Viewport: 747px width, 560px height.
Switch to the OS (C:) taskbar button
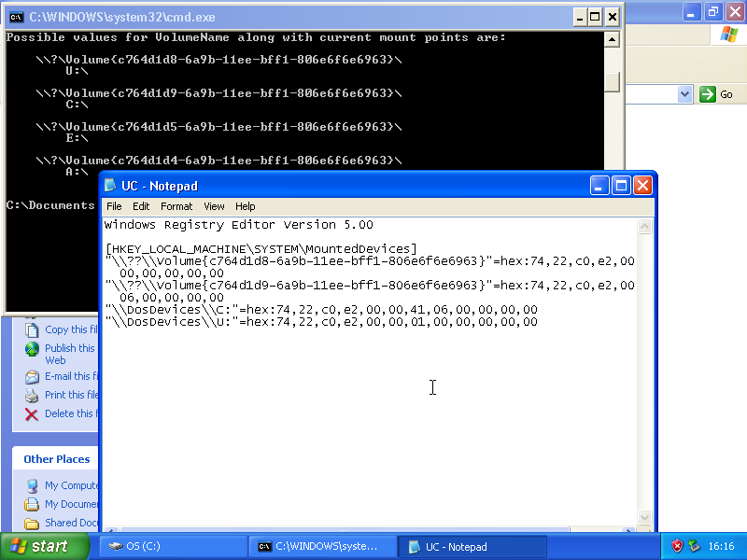[173, 546]
